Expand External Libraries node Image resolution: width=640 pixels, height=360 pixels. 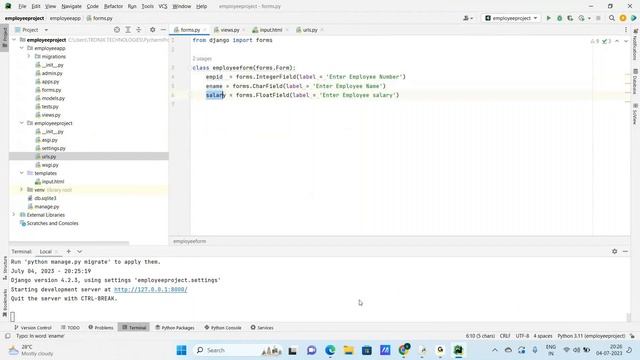tap(15, 215)
